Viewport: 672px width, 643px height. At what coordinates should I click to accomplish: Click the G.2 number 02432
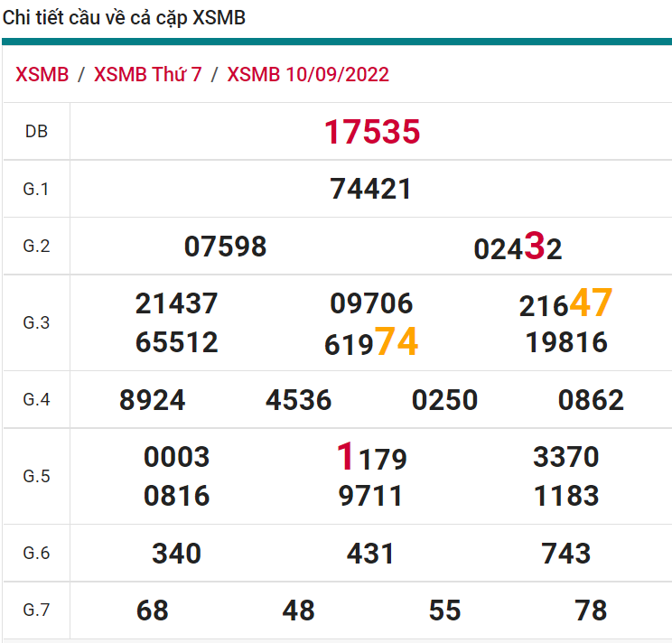click(518, 247)
